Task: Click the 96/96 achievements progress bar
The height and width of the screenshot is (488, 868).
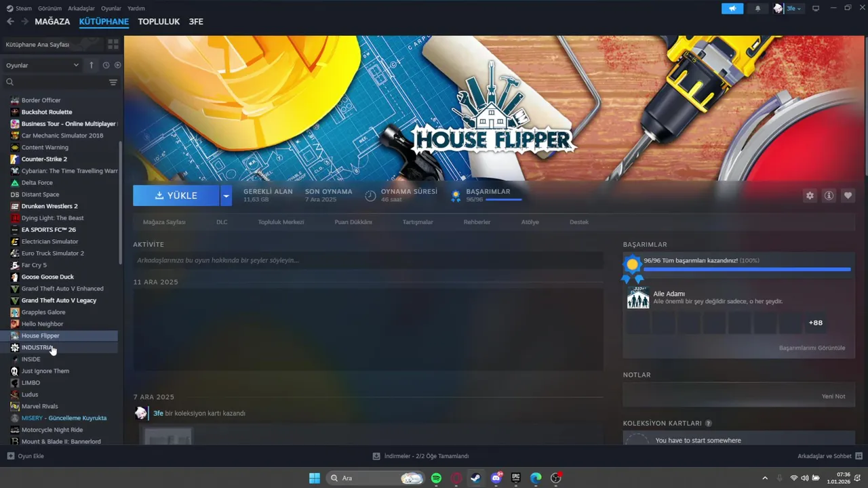Action: pos(747,269)
